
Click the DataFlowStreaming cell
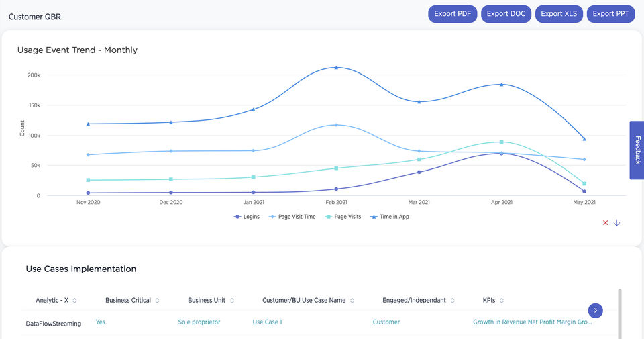click(x=54, y=324)
